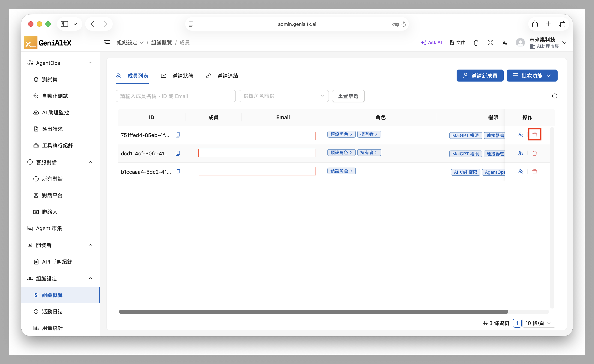
Task: Copy the ID starting with dcd114cf
Action: tap(178, 153)
